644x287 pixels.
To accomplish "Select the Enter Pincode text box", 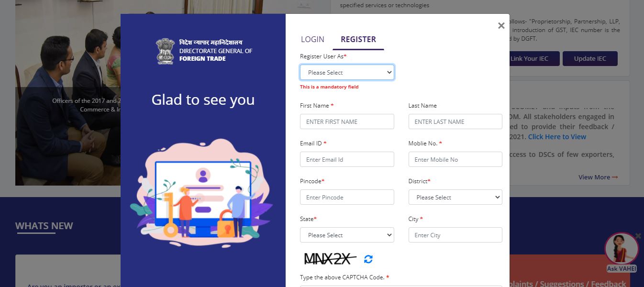I will point(347,197).
